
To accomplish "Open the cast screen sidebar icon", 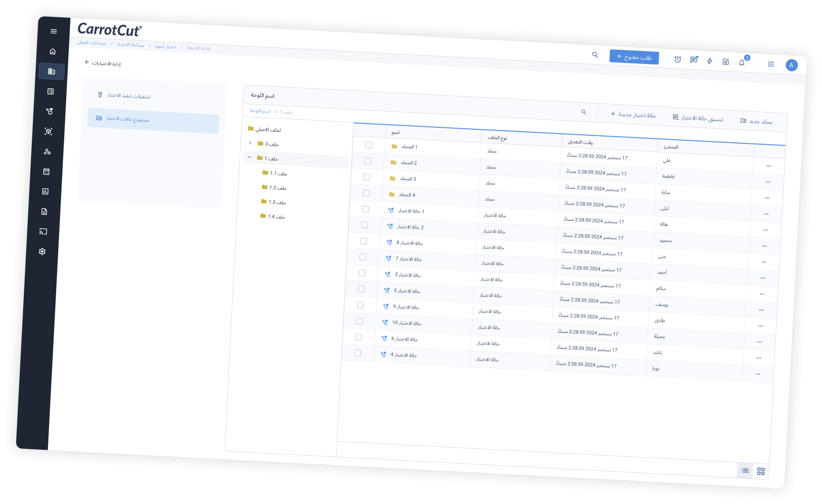I will tap(43, 231).
